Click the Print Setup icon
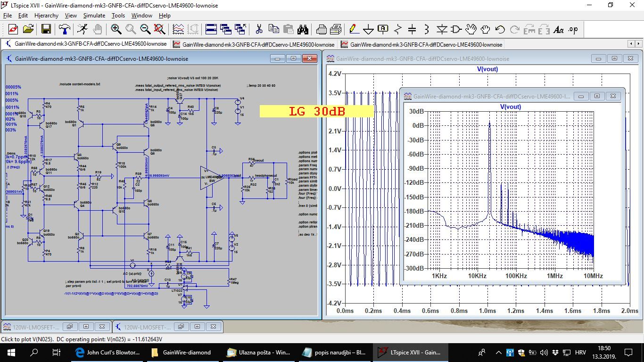The image size is (644, 362). click(321, 29)
